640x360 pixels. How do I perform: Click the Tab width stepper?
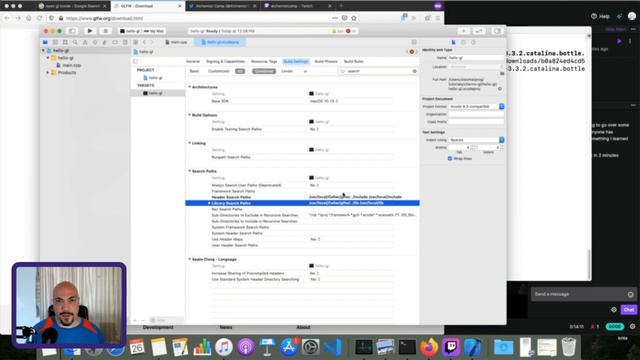coord(473,147)
